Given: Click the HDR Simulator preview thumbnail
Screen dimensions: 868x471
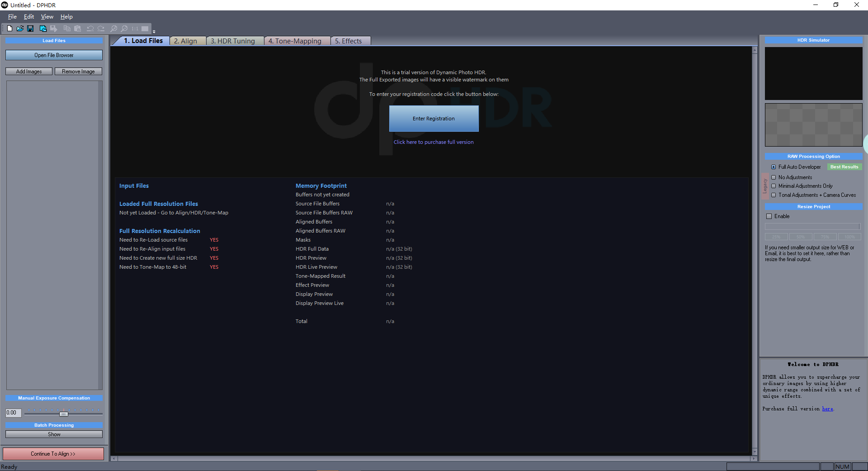Looking at the screenshot, I should [813, 73].
